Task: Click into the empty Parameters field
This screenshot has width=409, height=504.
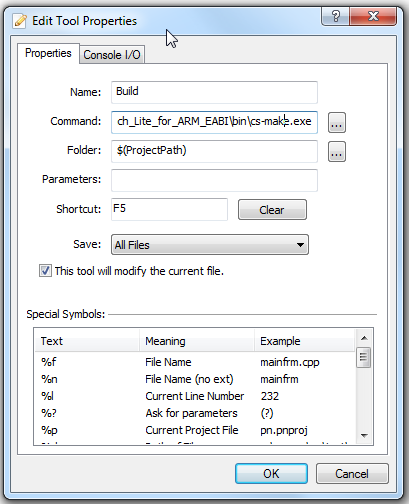Action: tap(214, 180)
